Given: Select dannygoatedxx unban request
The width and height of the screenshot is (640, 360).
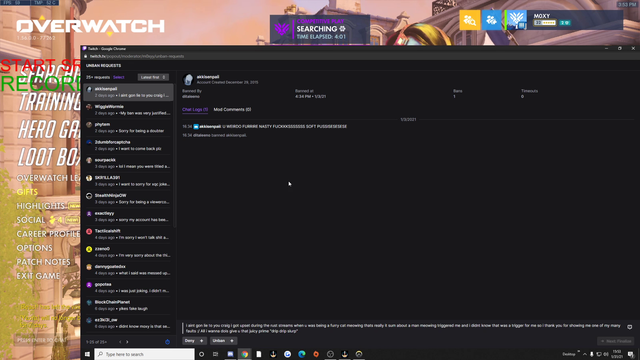Looking at the screenshot, I should coord(128,270).
